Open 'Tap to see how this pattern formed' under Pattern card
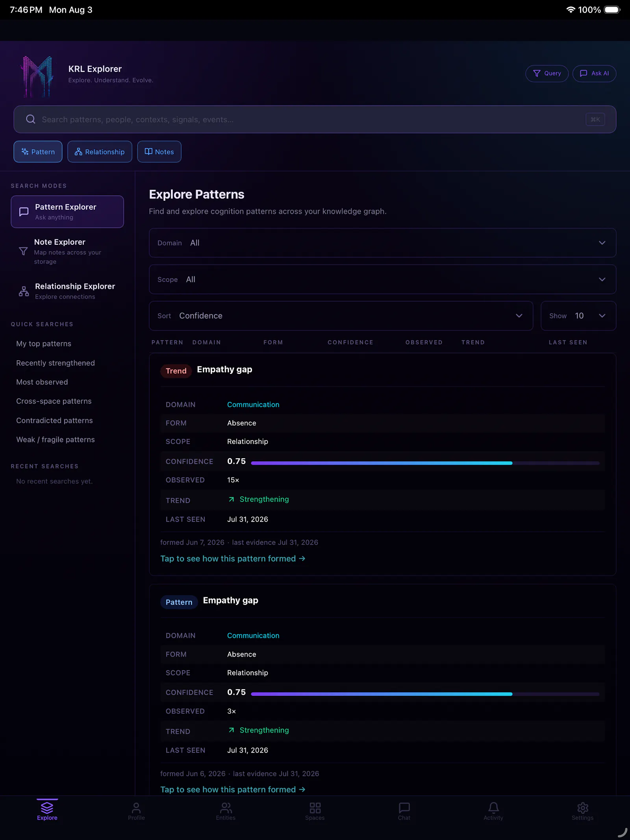Viewport: 630px width, 840px height. [x=233, y=790]
